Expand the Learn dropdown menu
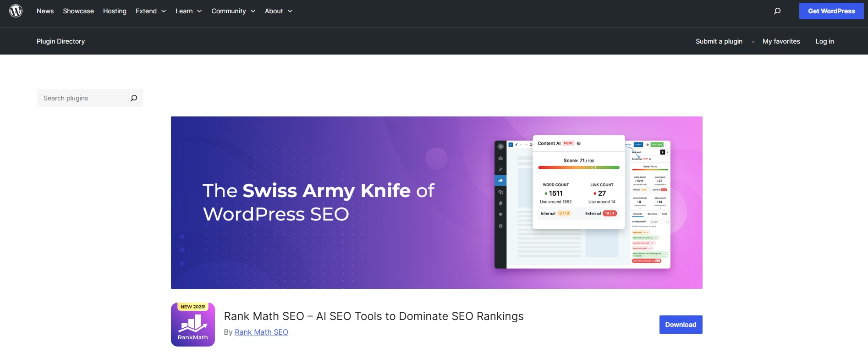This screenshot has width=868, height=353. click(188, 11)
